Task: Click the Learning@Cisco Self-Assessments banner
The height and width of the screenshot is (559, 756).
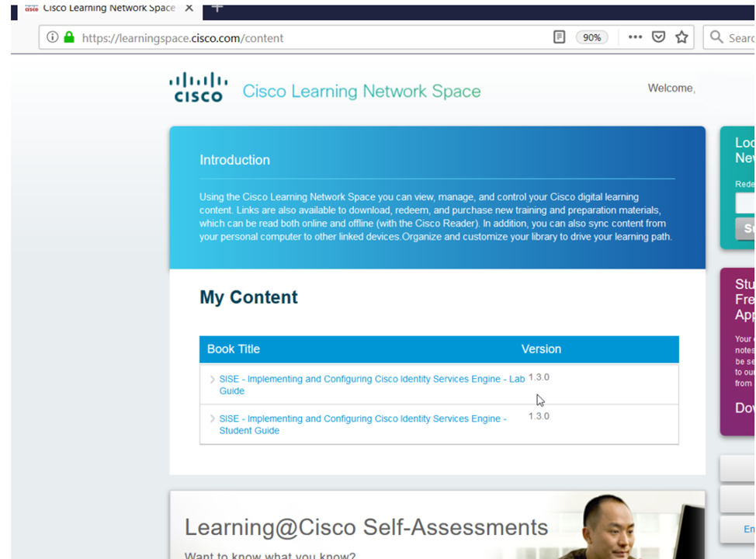Action: pos(366,528)
